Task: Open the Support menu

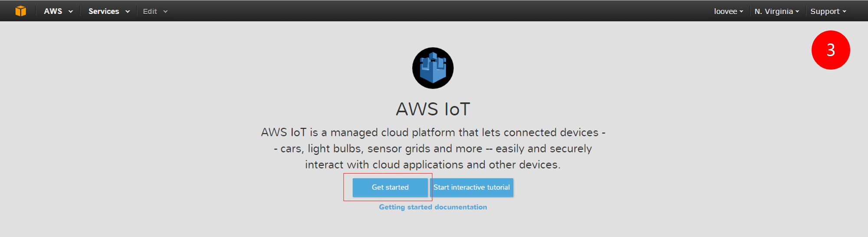Action: (828, 11)
